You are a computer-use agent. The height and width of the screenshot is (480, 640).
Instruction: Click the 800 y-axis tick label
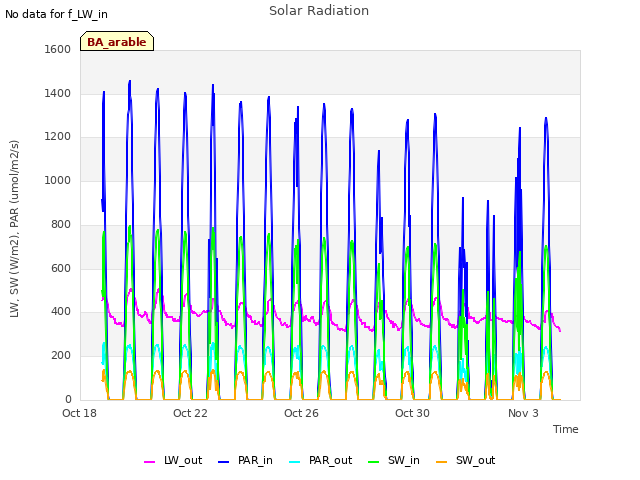(61, 224)
